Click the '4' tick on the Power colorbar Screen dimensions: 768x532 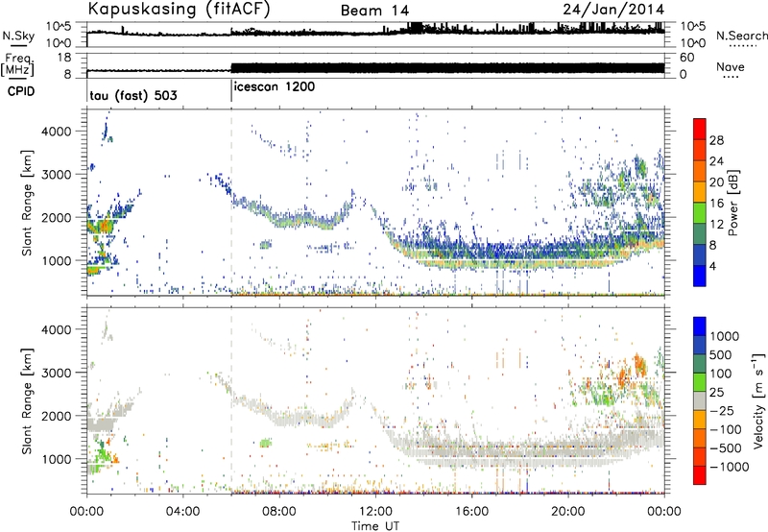[712, 266]
